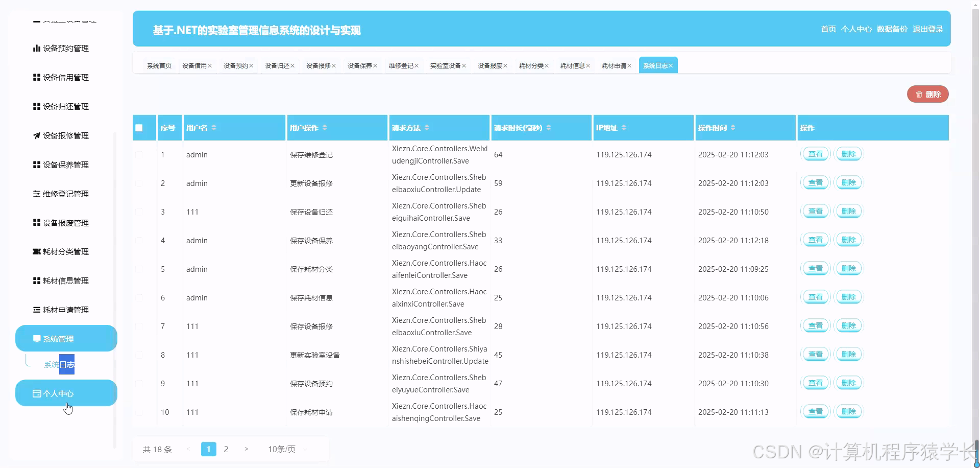Open 首页 in the top navigation

(x=827, y=29)
